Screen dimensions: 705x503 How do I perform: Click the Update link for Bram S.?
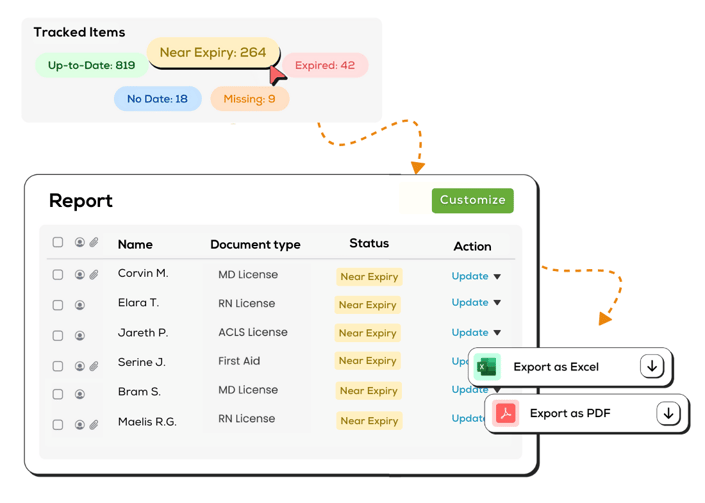[470, 390]
